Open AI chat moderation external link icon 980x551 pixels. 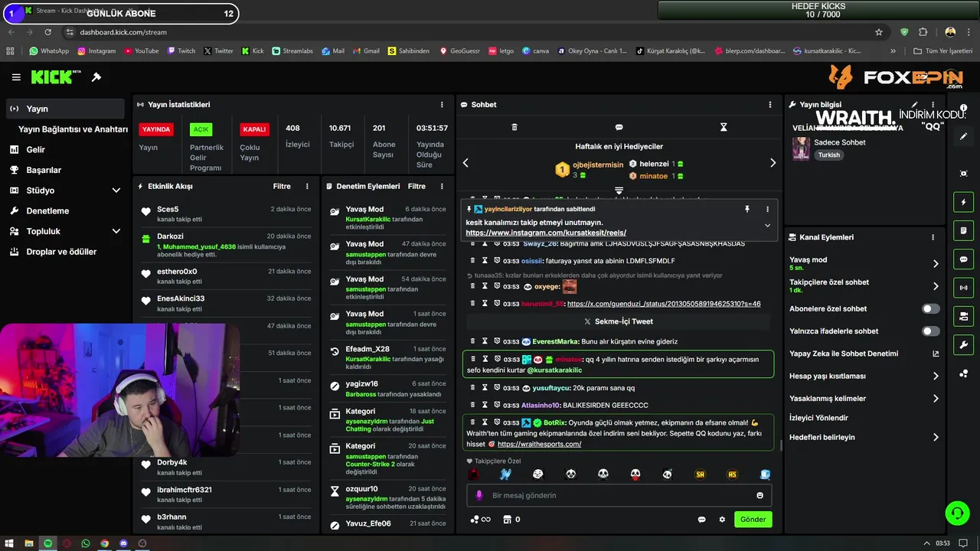click(x=935, y=354)
